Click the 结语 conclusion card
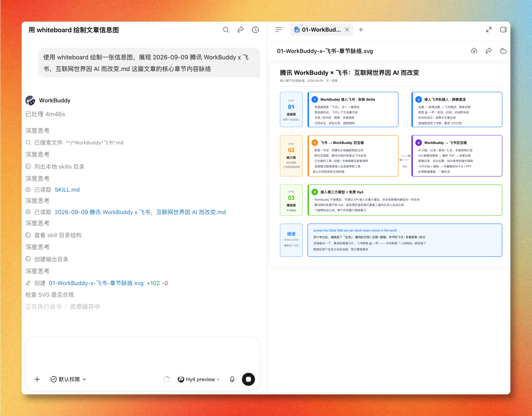532x416 pixels. click(291, 240)
